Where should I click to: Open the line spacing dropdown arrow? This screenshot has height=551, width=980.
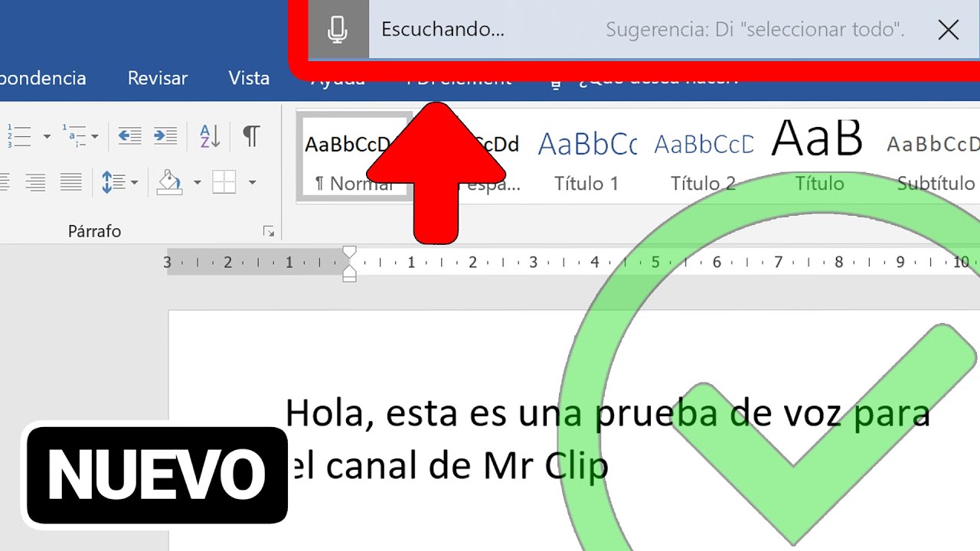tap(135, 182)
